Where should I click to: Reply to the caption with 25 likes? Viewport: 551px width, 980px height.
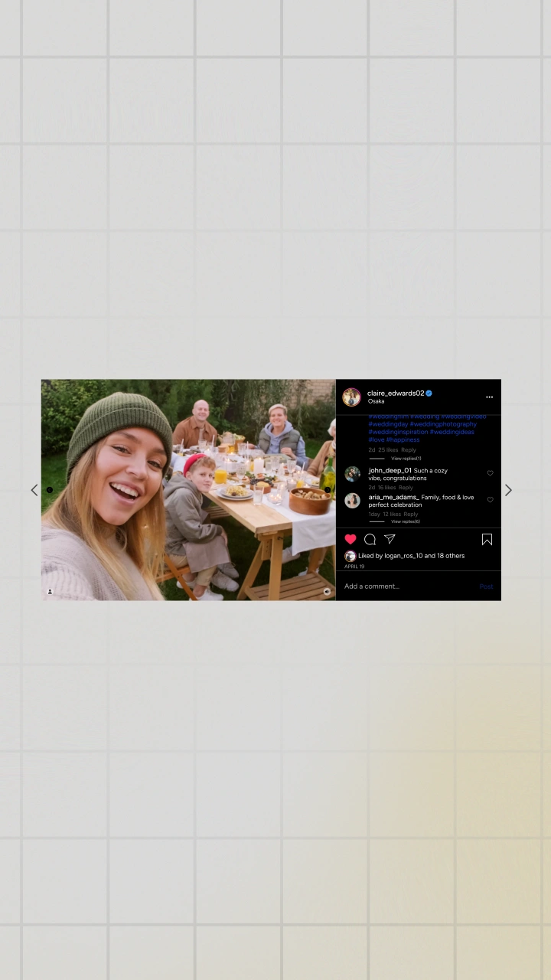click(x=409, y=450)
